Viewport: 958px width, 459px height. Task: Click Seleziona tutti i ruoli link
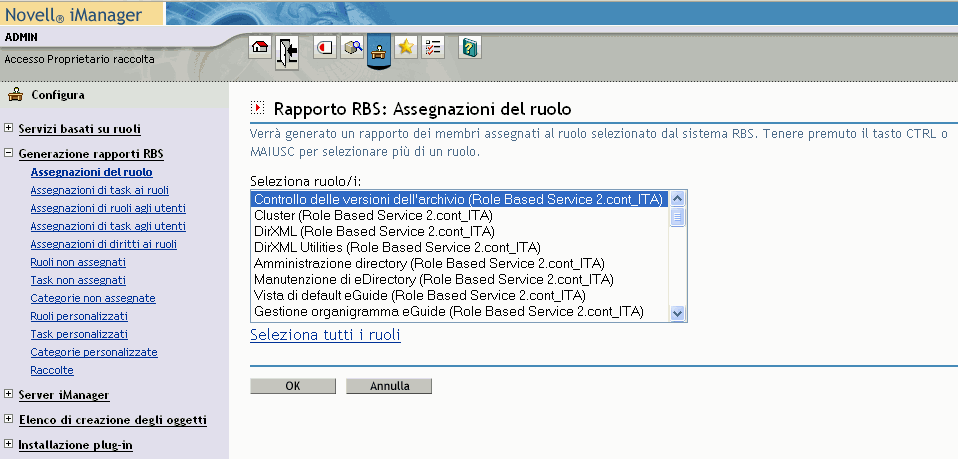click(325, 335)
